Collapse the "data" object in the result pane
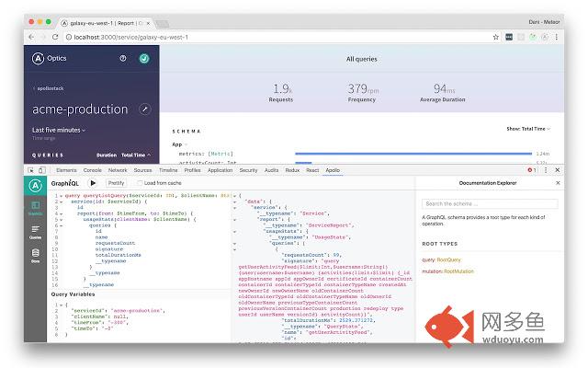Image resolution: width=588 pixels, height=368 pixels. [x=235, y=201]
